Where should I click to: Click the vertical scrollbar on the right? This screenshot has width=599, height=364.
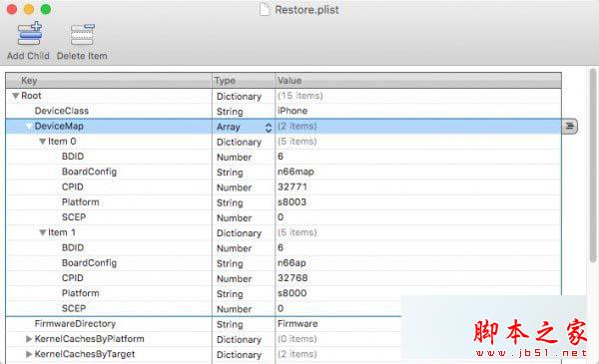point(592,166)
